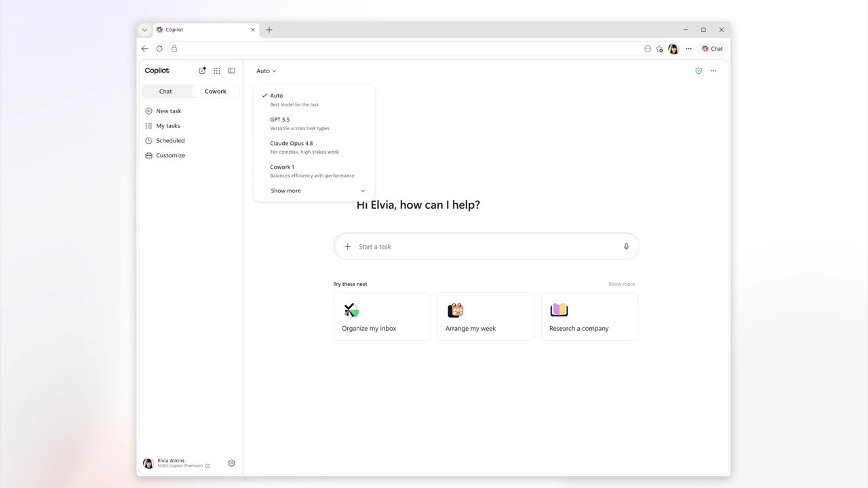
Task: Click the favorites star icon in toolbar
Action: (x=659, y=49)
